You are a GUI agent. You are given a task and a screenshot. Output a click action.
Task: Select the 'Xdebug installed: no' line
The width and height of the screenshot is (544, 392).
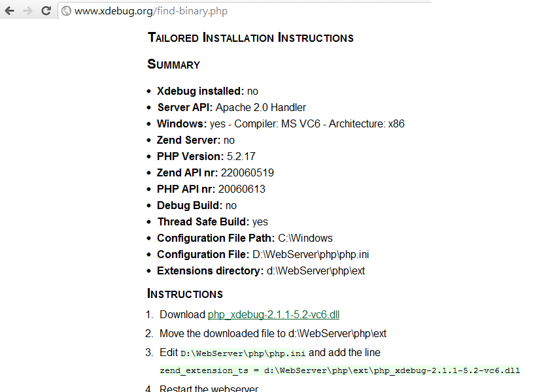[207, 91]
